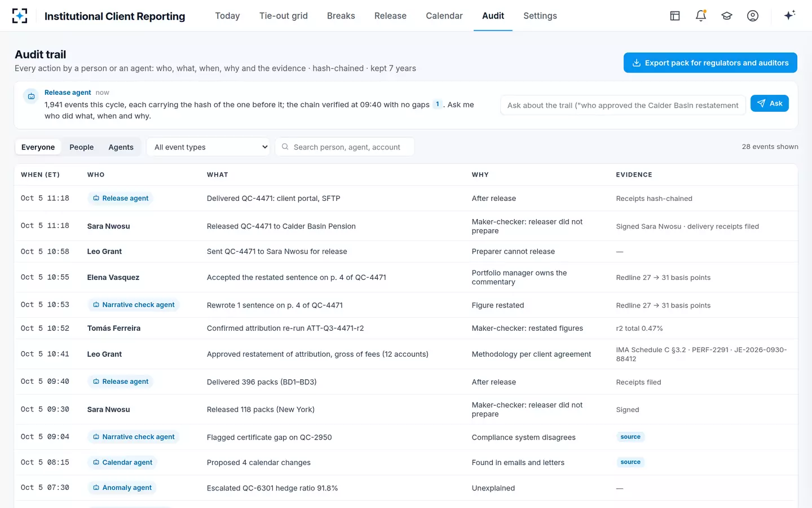
Task: Show events from Everyone
Action: coord(38,147)
